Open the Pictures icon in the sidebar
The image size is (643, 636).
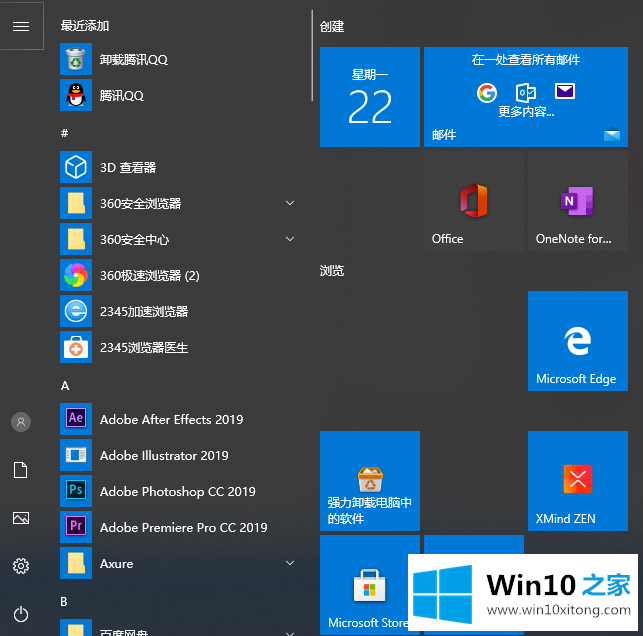21,518
